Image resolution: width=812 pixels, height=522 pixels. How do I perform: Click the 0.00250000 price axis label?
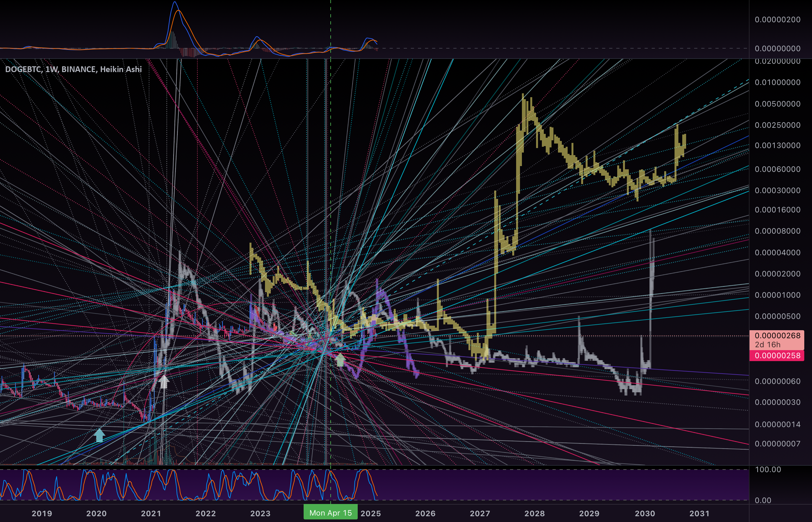(778, 125)
